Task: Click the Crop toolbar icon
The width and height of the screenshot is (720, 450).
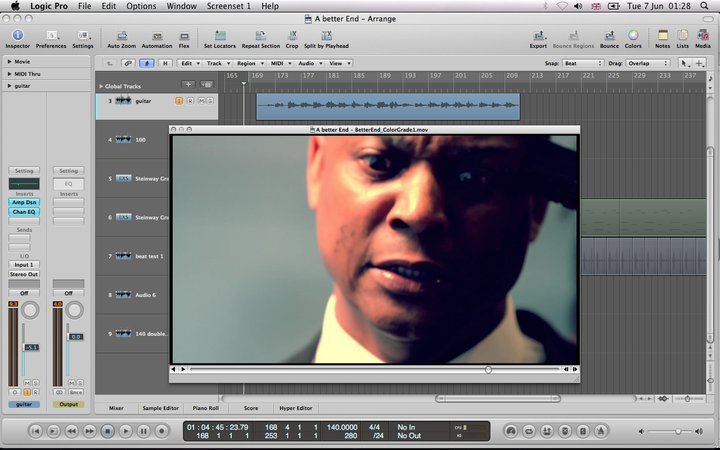Action: click(292, 39)
